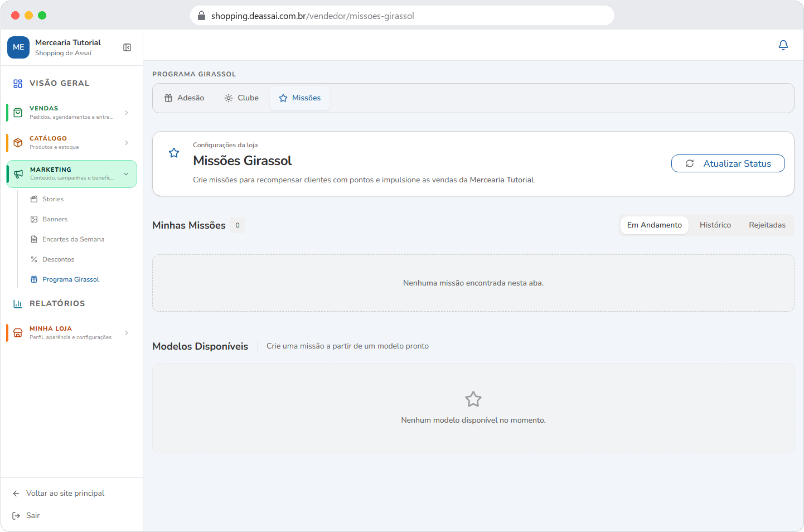Show the Em Andamento missions

tap(655, 225)
